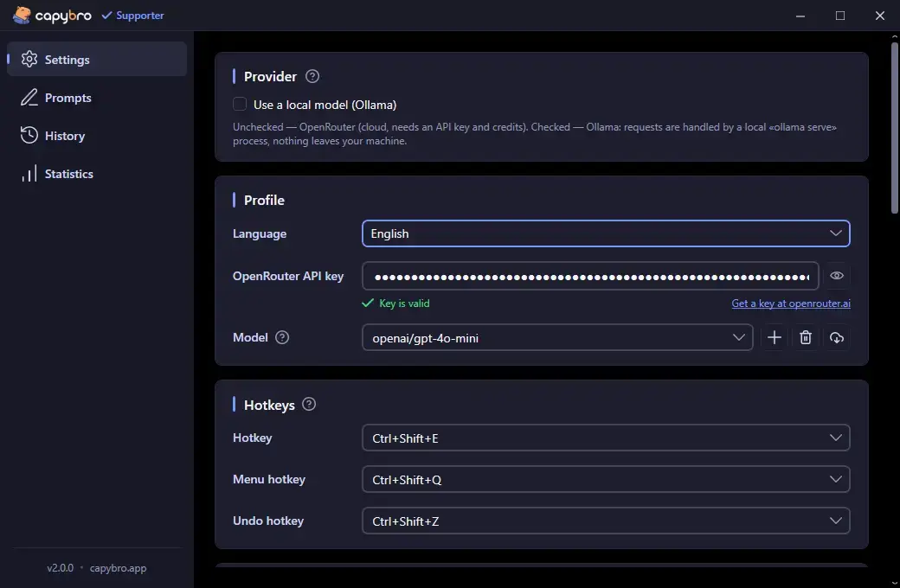Viewport: 900px width, 588px height.
Task: Delete the selected model with trash icon
Action: tap(806, 337)
